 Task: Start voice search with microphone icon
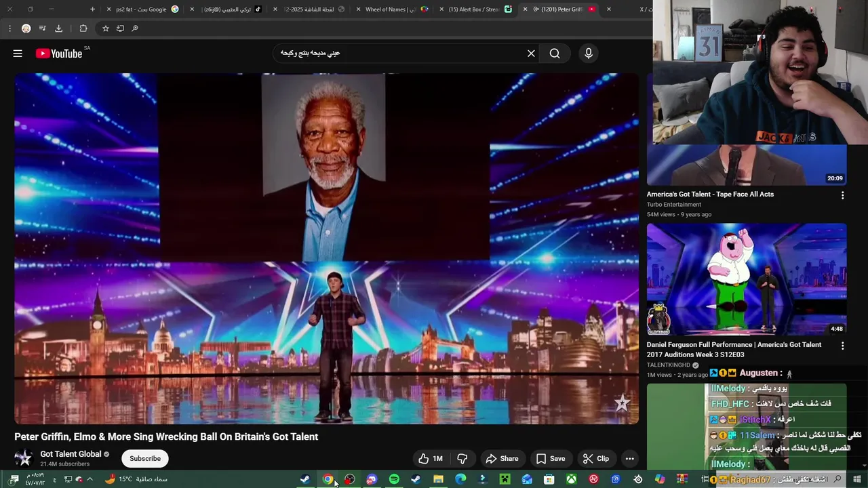click(x=589, y=54)
